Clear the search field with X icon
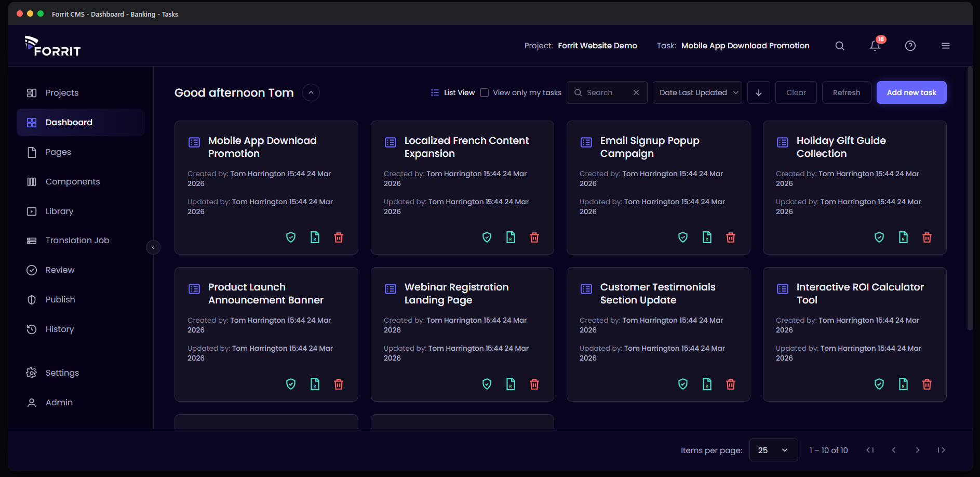 [x=636, y=92]
